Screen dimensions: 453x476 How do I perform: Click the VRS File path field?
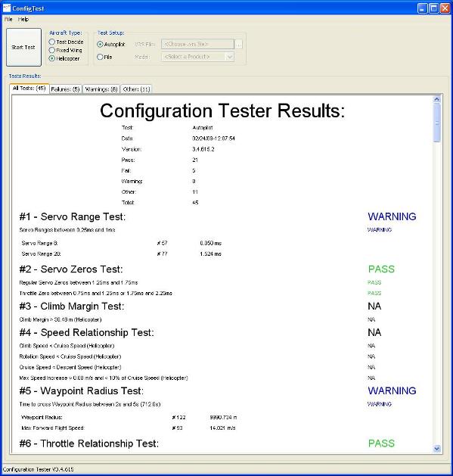(197, 45)
